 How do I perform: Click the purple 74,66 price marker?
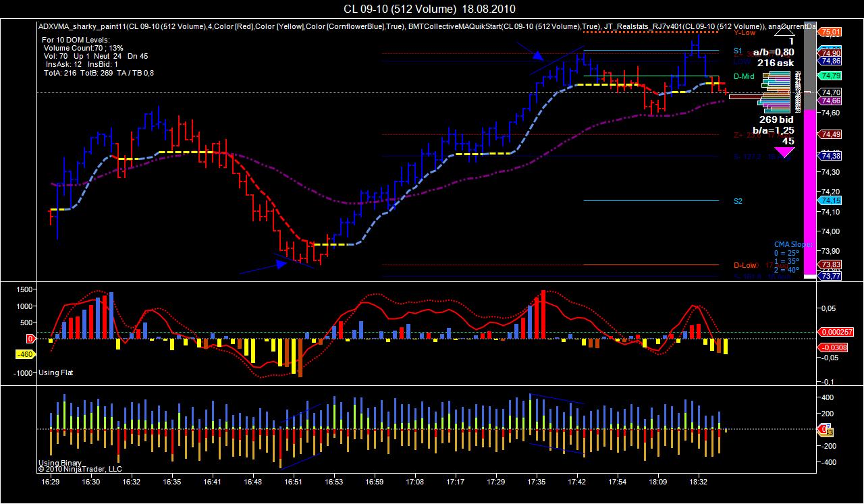[831, 101]
